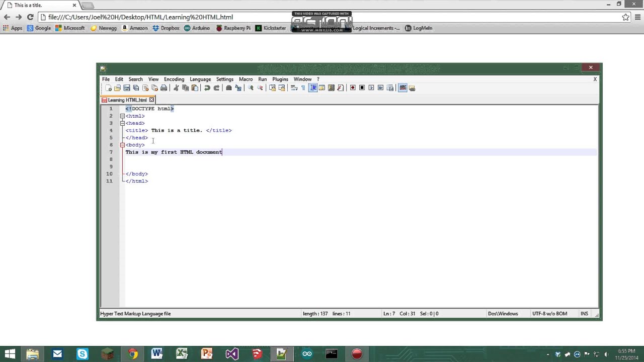Toggle synchronize vertical scrolling icon
This screenshot has height=362, width=644.
[x=272, y=88]
